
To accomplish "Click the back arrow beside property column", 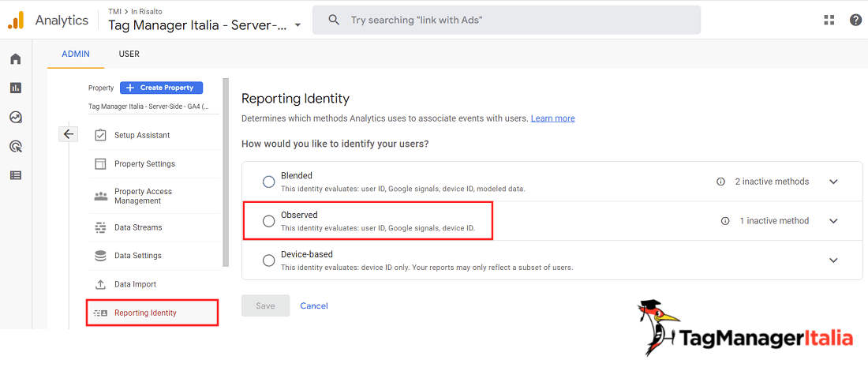I will [69, 134].
